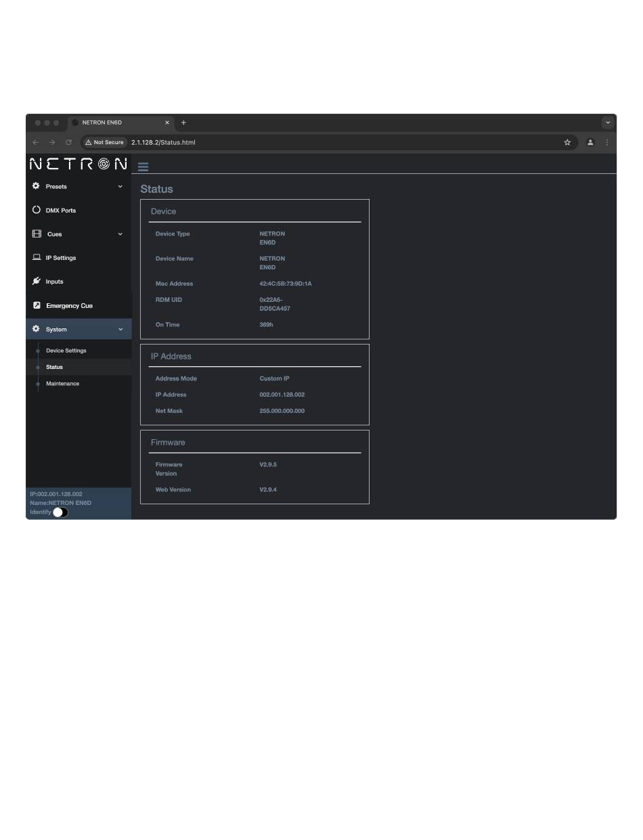Image resolution: width=643 pixels, height=840 pixels.
Task: Click the Mac Address value 42:4C:5B:73:9D:1A
Action: tap(286, 284)
